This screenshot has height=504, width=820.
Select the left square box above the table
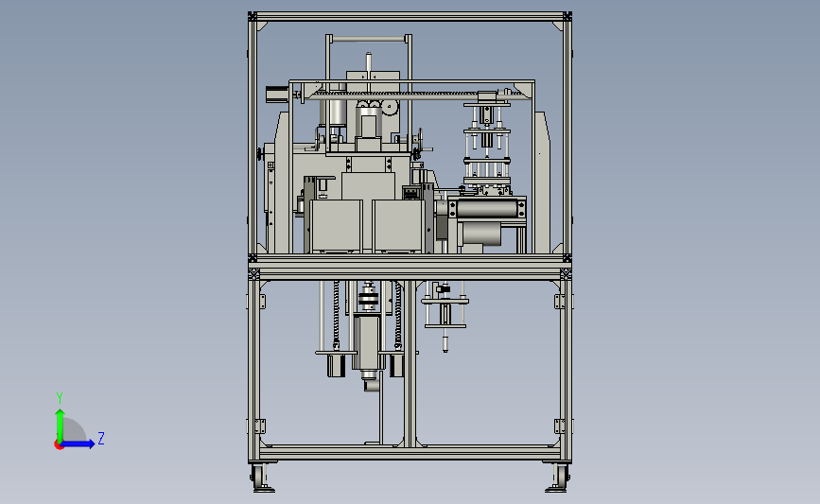click(x=336, y=226)
